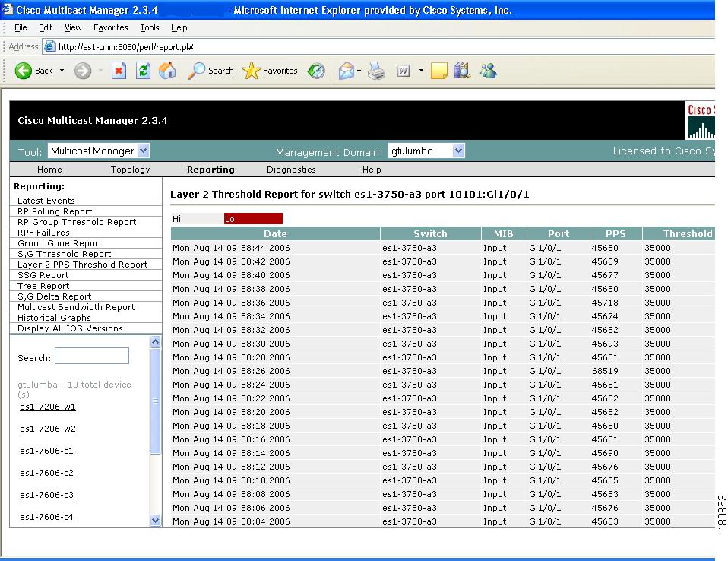Image resolution: width=728 pixels, height=561 pixels.
Task: Open the Edit menu
Action: [46, 27]
